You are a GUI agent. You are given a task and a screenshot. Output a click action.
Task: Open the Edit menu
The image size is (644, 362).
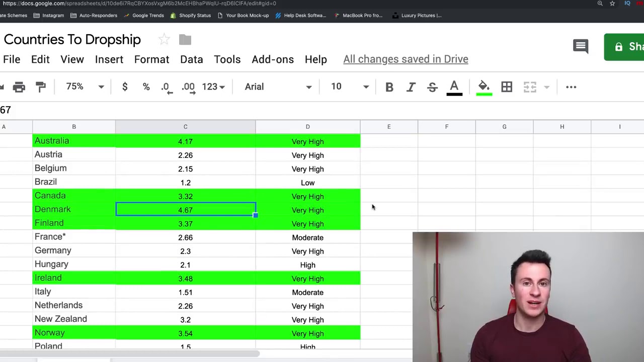[x=40, y=59]
